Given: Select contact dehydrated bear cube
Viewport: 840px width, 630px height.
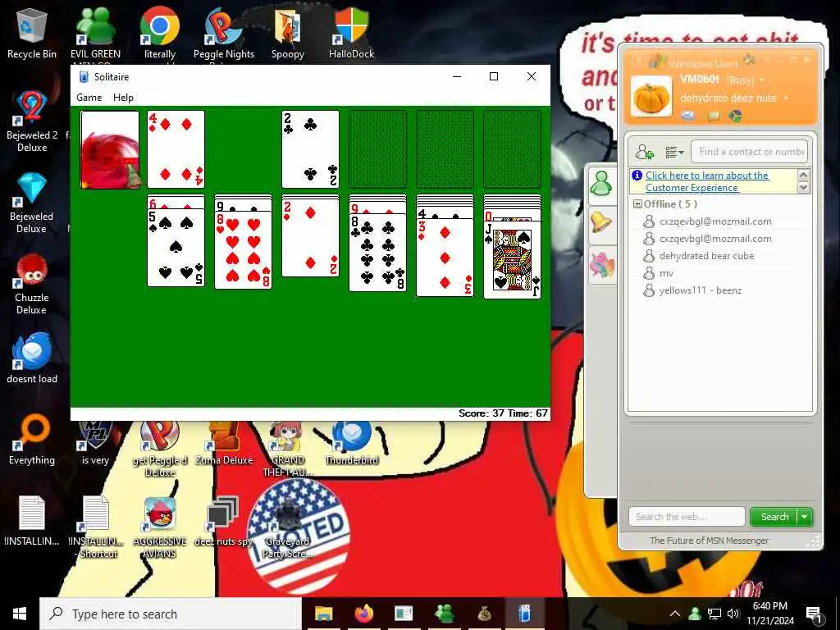Looking at the screenshot, I should 706,256.
